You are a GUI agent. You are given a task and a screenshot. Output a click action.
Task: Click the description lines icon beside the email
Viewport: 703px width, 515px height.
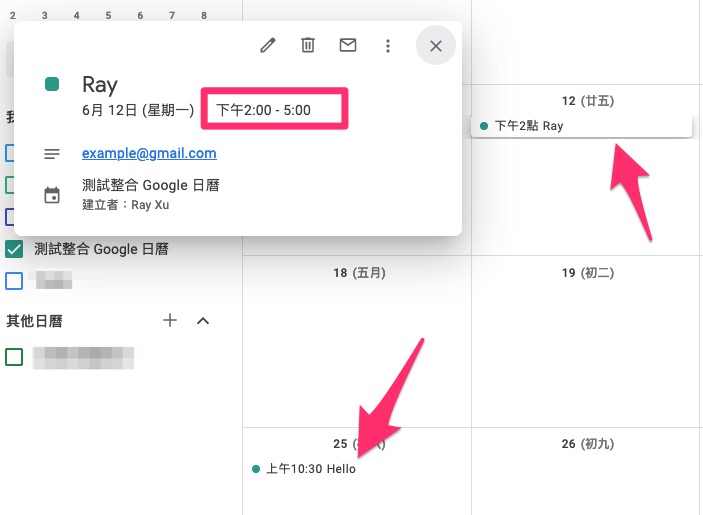pyautogui.click(x=52, y=154)
